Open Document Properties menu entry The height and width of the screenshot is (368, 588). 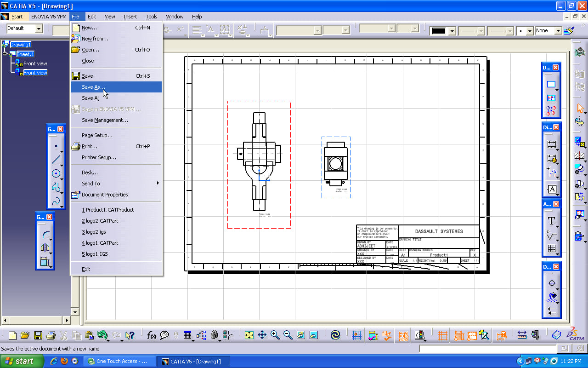[x=116, y=195]
